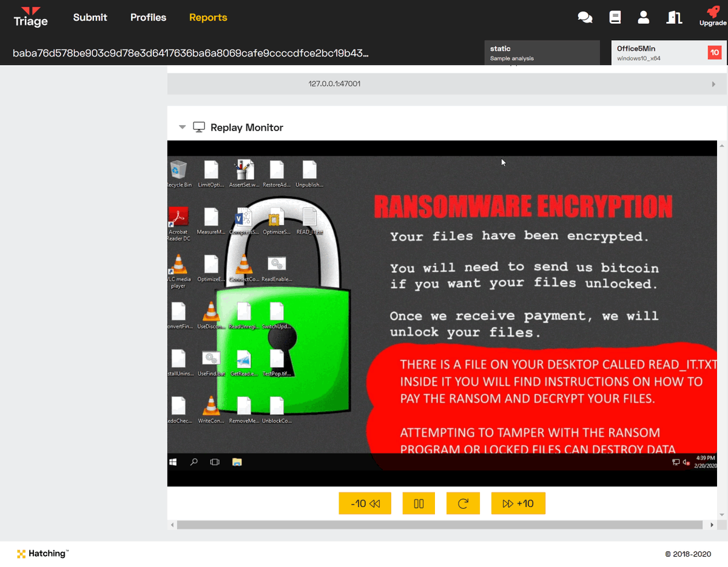Open the Submit menu

click(90, 18)
